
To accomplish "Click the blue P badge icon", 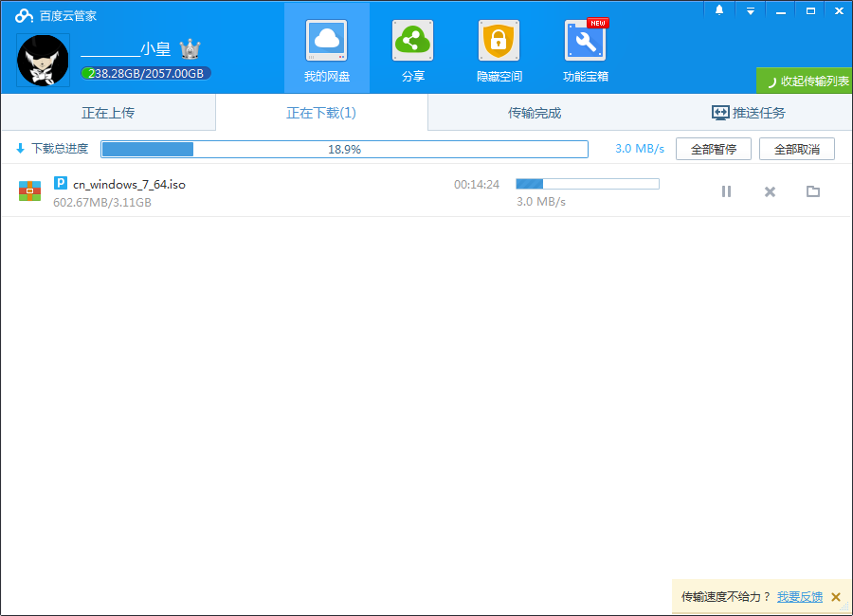I will tap(61, 183).
